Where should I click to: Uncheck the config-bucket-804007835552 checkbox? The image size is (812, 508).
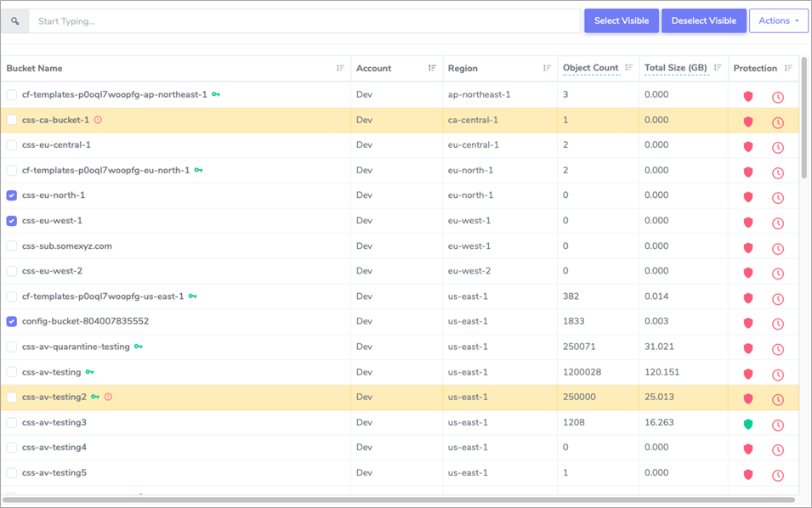[11, 322]
